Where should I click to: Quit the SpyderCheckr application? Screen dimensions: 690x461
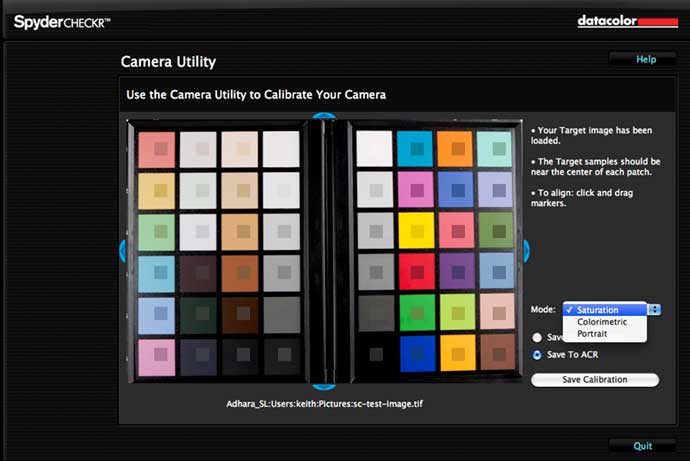tap(642, 446)
